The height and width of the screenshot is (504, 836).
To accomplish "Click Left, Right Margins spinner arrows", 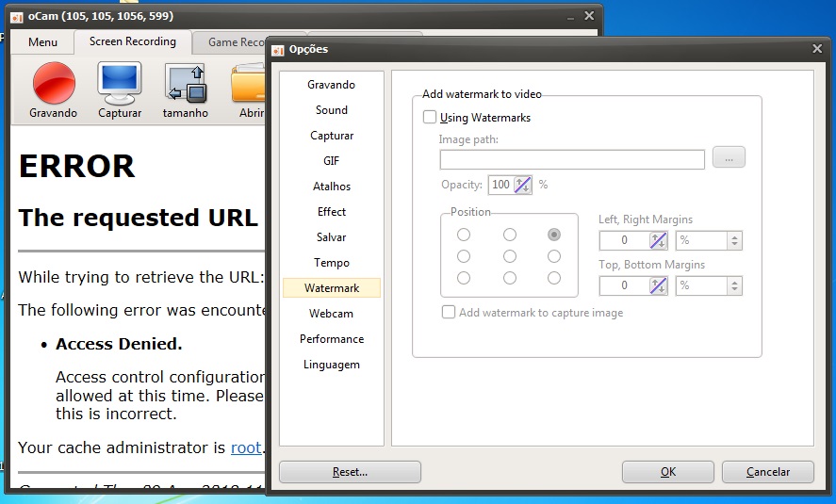I will coord(659,240).
